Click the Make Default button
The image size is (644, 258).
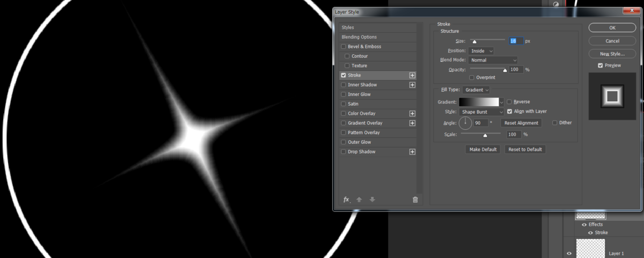[483, 149]
